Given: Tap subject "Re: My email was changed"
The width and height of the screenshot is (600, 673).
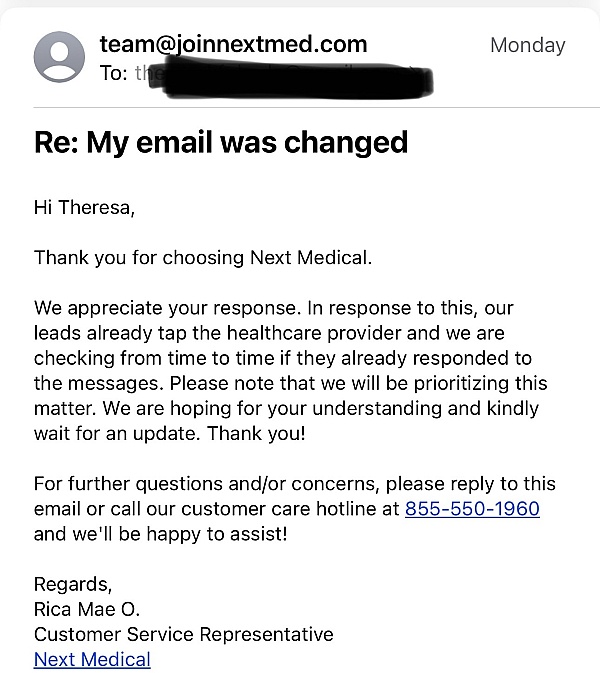Looking at the screenshot, I should [221, 142].
